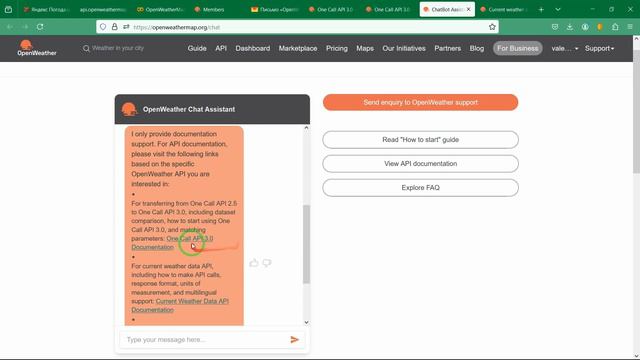Click the OpenWeather logo in the header
The height and width of the screenshot is (360, 640).
(36, 48)
